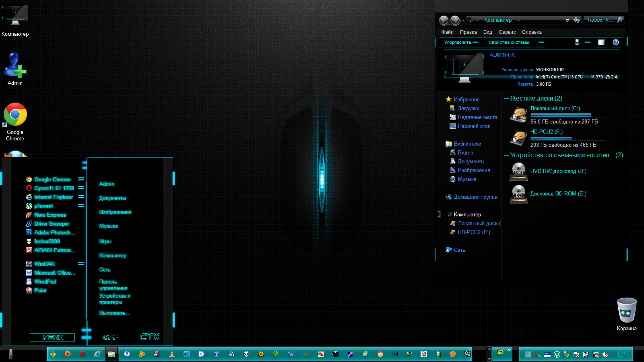Open the Firefox icon on the taskbar
This screenshot has width=644, height=362.
68,354
